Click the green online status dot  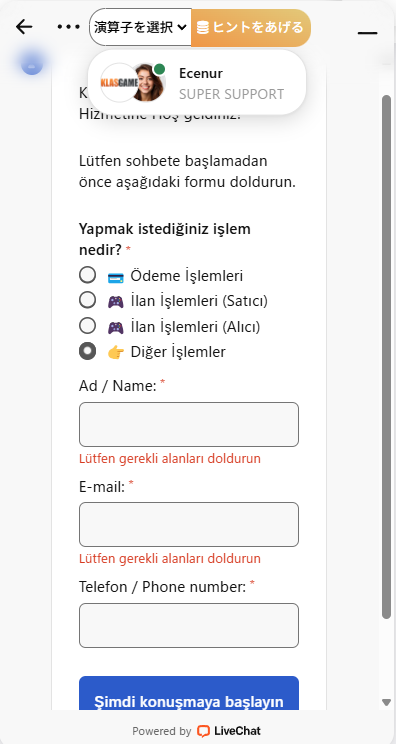(160, 69)
